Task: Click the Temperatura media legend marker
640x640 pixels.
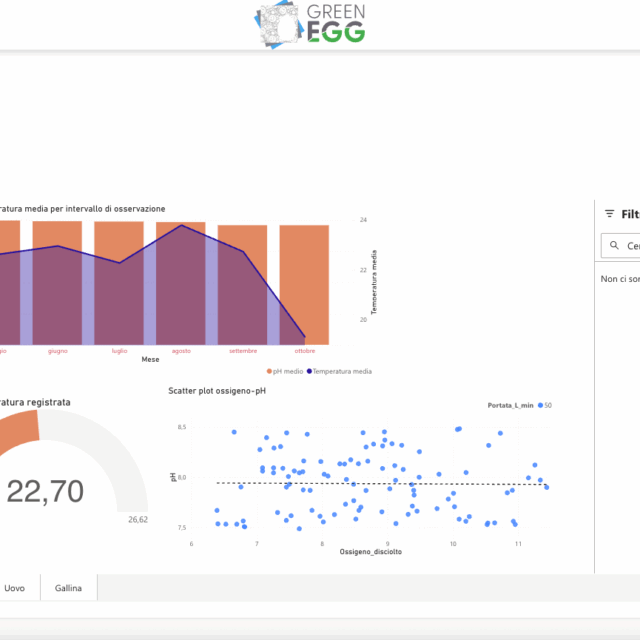Action: click(309, 371)
